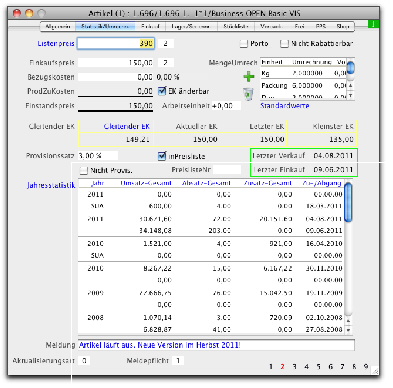Jump to page 1 at bottom
This screenshot has height=388, width=393.
[271, 367]
